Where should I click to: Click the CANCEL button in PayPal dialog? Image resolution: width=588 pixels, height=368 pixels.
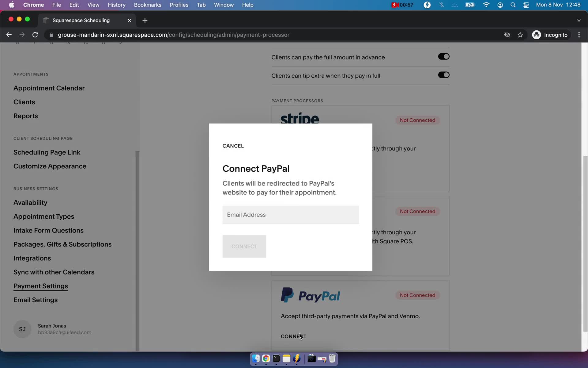tap(233, 146)
